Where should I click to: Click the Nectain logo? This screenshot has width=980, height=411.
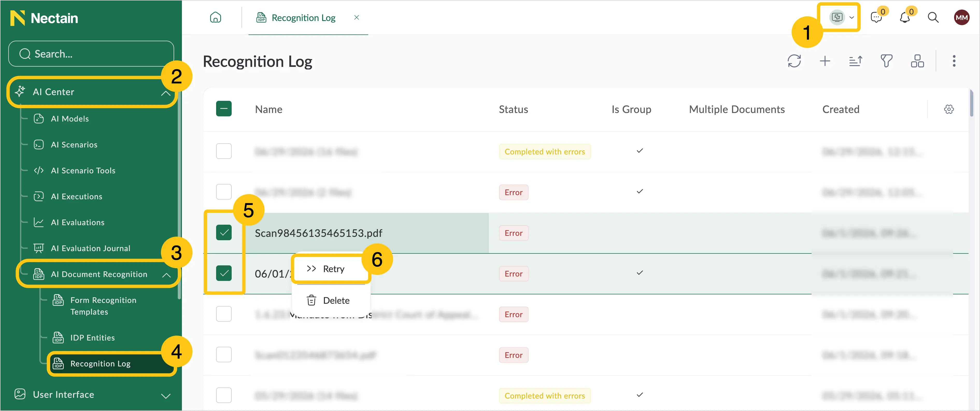(44, 18)
